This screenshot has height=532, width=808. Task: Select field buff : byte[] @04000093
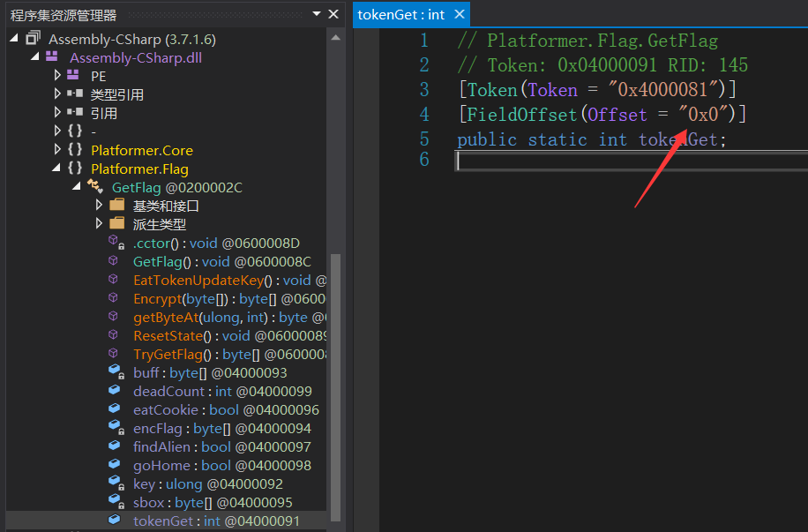tap(210, 373)
